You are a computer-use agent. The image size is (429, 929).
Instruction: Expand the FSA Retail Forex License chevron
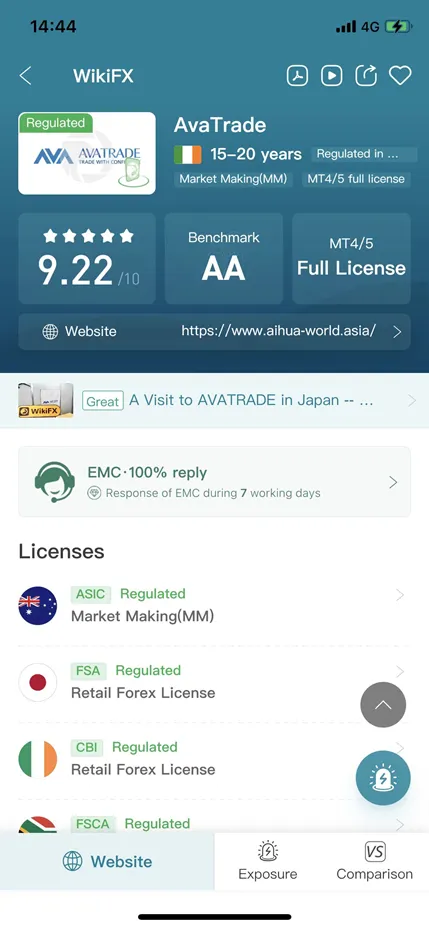(x=400, y=671)
